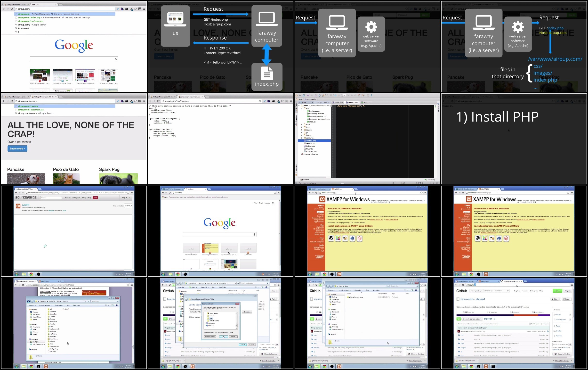Screen dimensions: 588x370
Task: Click 'Include in library' in the 'hom' Explorer toolbar
Action: pyautogui.click(x=45, y=305)
